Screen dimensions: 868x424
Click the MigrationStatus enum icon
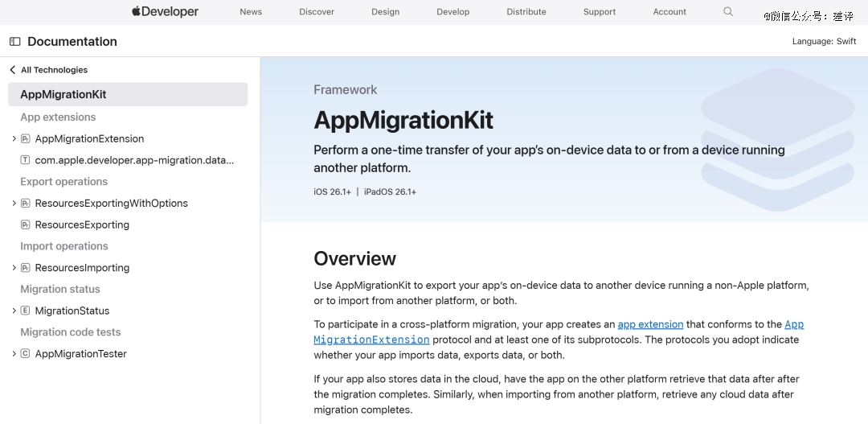click(26, 311)
